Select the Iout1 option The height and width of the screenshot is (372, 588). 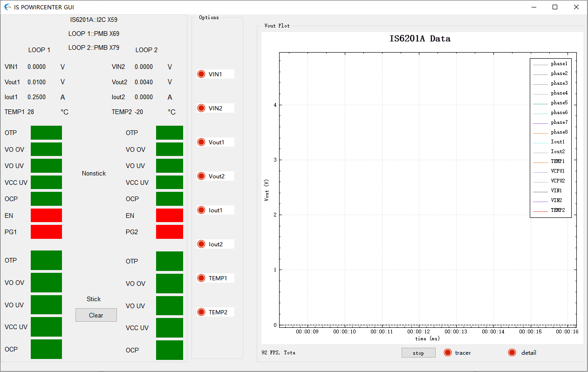click(201, 210)
